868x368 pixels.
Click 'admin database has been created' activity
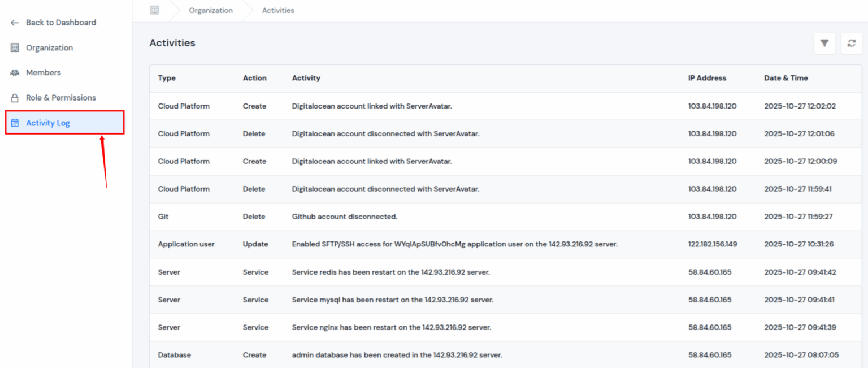coord(397,355)
